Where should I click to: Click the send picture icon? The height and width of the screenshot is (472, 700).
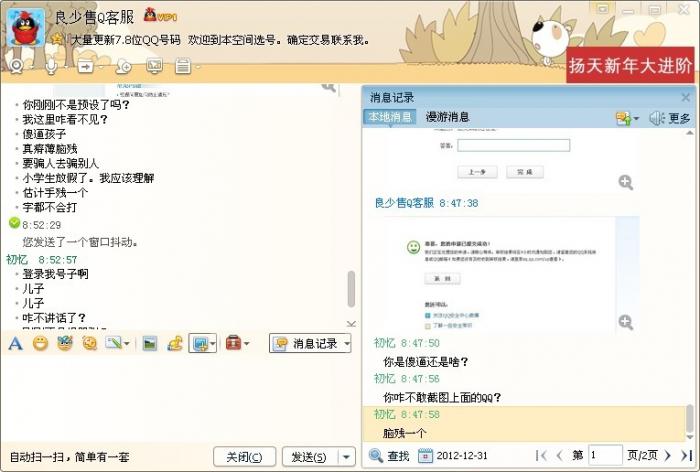coord(150,343)
